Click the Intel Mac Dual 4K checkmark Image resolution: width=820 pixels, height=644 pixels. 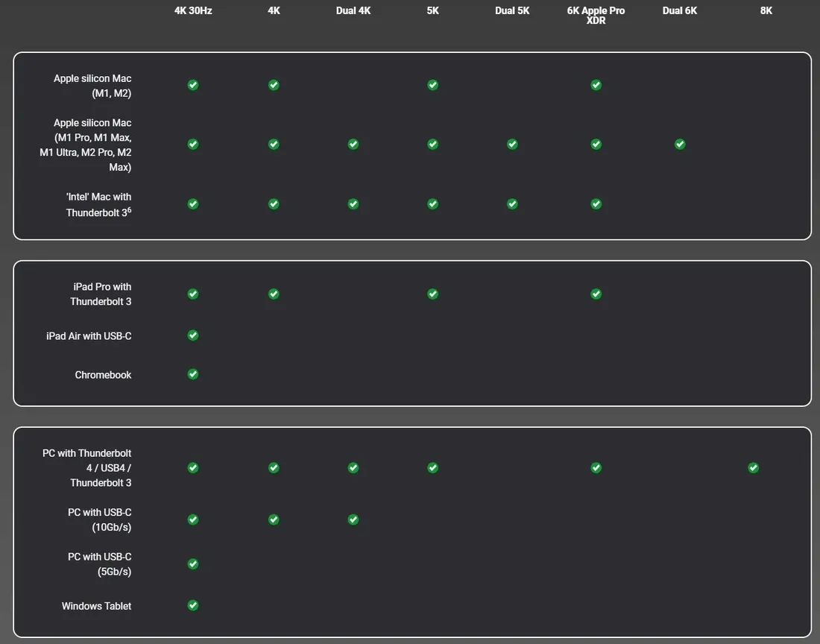(x=353, y=204)
